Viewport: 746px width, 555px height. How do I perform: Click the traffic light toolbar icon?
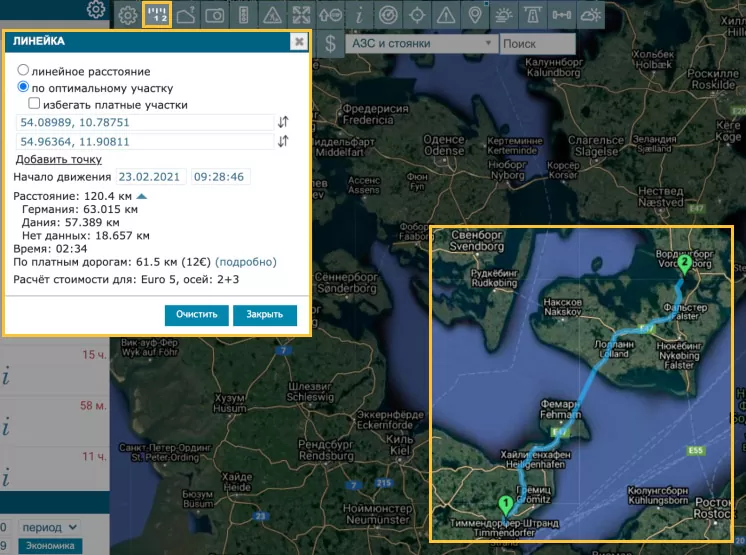(243, 15)
